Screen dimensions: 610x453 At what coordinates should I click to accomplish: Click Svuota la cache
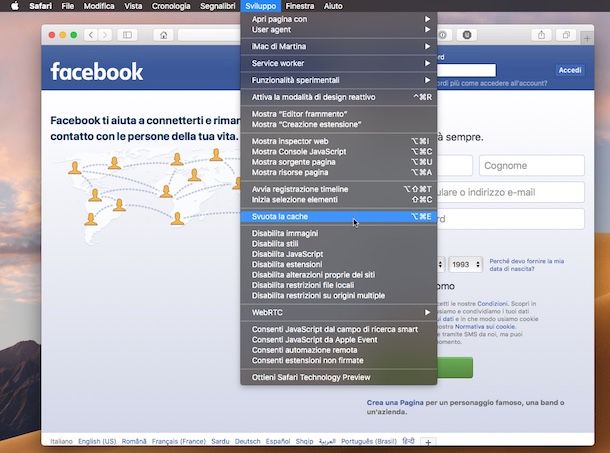339,216
